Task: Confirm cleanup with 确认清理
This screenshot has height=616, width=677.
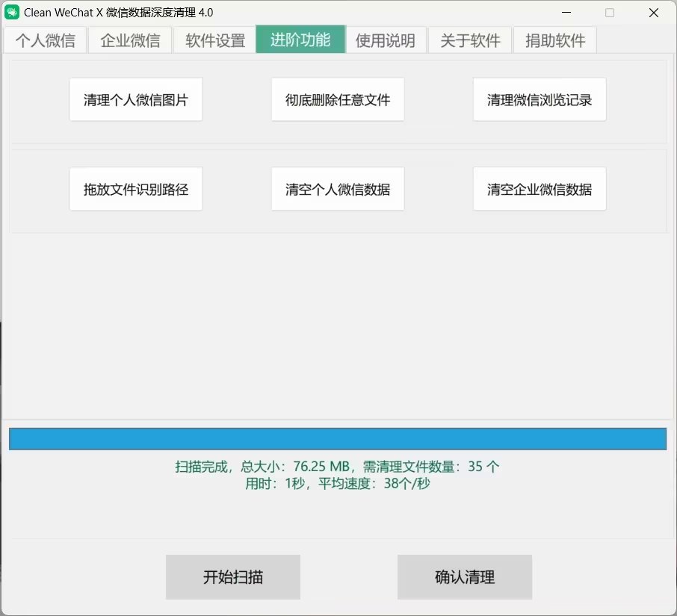Action: (465, 577)
